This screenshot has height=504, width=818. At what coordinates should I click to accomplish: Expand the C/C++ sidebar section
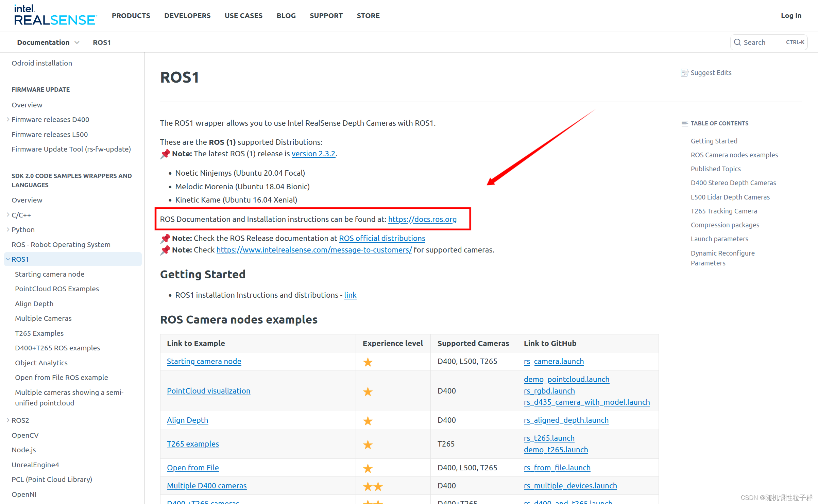tap(8, 215)
